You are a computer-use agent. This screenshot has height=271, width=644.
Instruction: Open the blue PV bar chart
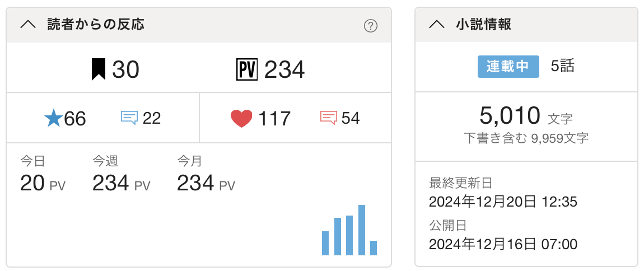pos(349,231)
